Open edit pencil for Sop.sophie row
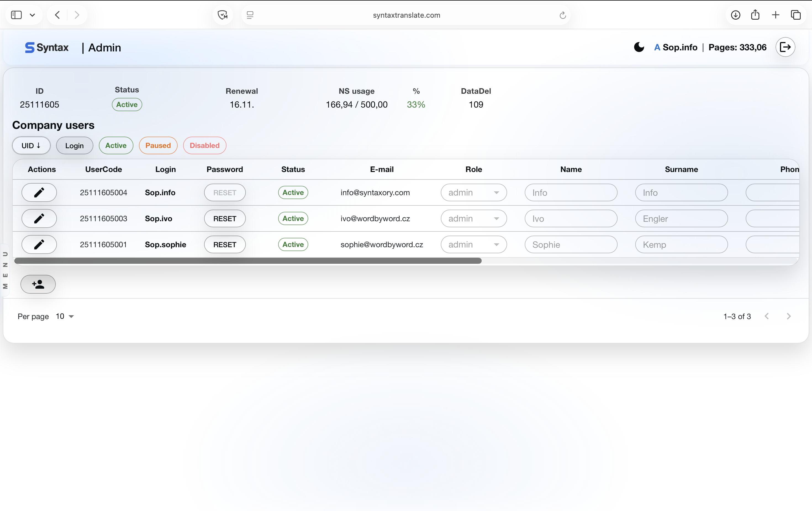The width and height of the screenshot is (812, 511). [39, 244]
